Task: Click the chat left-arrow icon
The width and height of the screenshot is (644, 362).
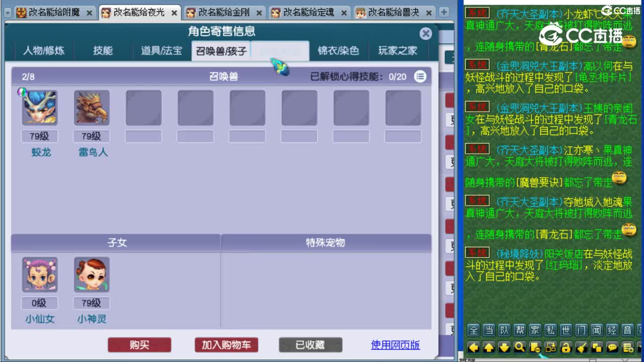Action: [x=473, y=347]
